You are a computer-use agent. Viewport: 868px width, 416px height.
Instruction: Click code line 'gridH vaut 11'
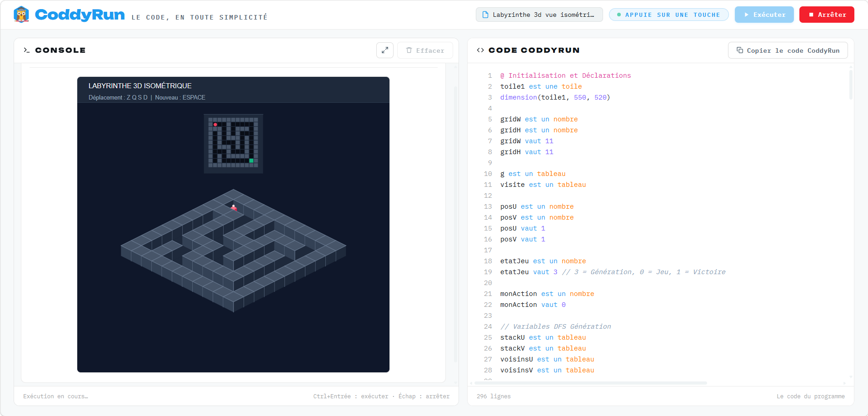pyautogui.click(x=527, y=152)
